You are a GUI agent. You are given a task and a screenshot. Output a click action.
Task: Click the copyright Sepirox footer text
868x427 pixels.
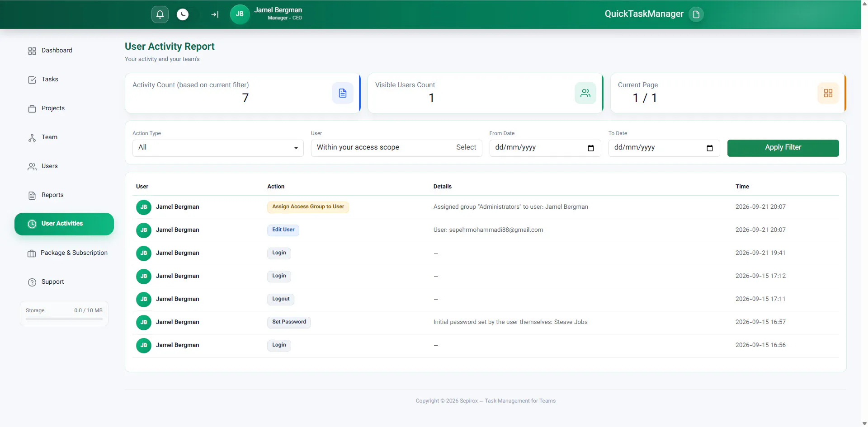(486, 401)
